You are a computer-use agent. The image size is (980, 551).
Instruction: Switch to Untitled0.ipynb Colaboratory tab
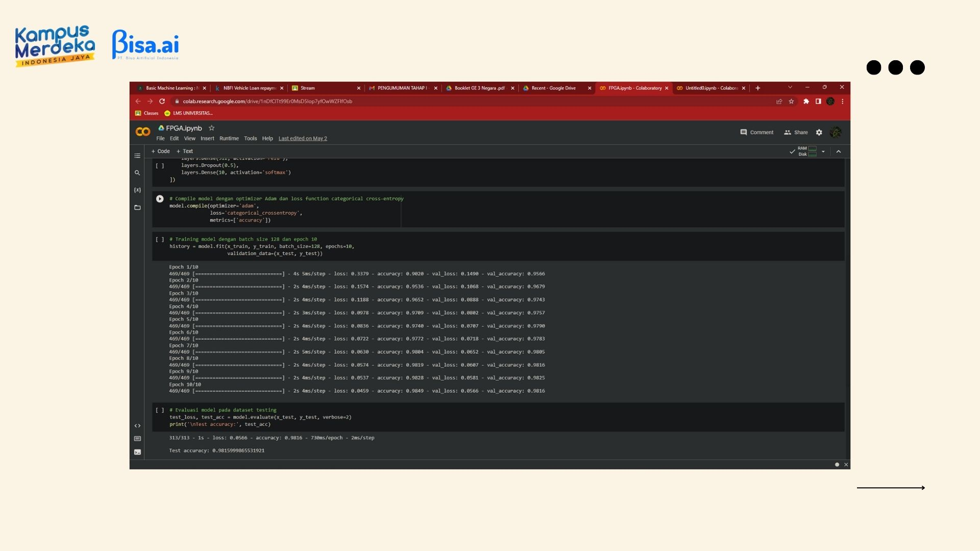710,88
